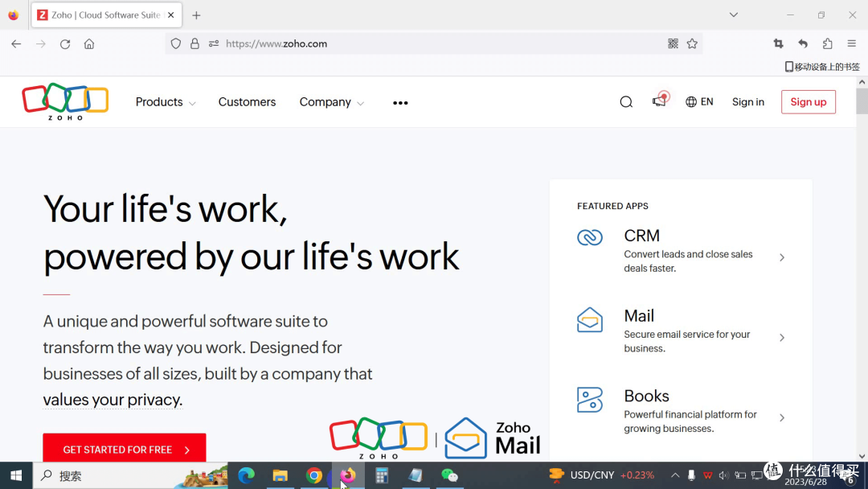868x489 pixels.
Task: Click the Sign in link
Action: pos(748,102)
